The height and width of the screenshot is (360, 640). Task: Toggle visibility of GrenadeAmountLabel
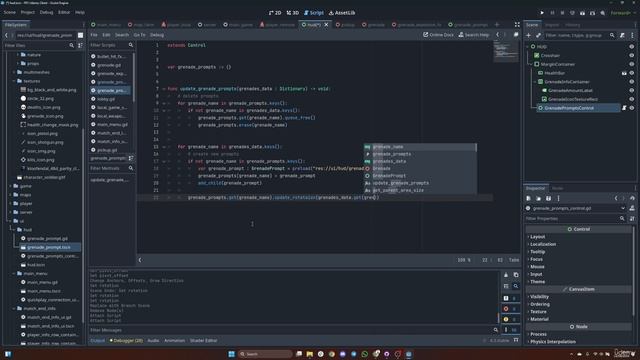coord(632,91)
